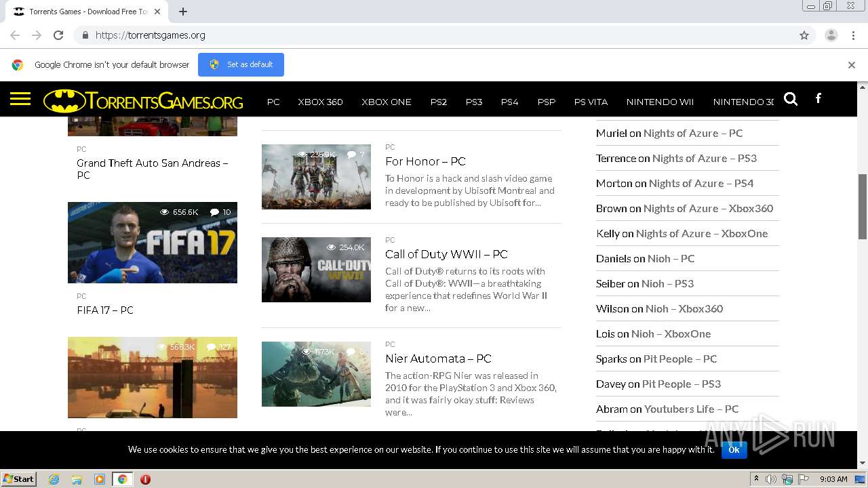Click PC category tag above For Honor
The height and width of the screenshot is (488, 868).
[390, 147]
